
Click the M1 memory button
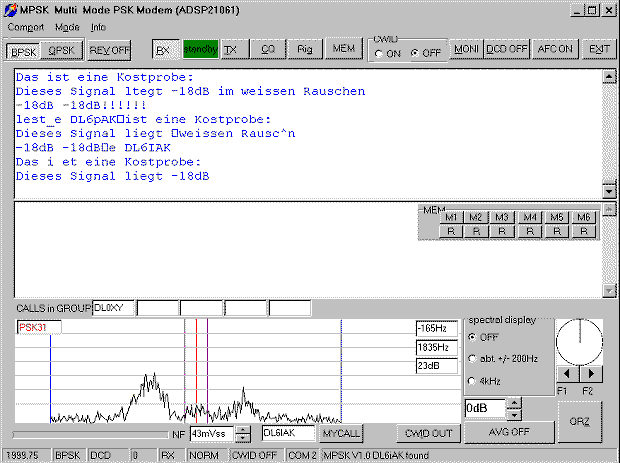coord(451,217)
